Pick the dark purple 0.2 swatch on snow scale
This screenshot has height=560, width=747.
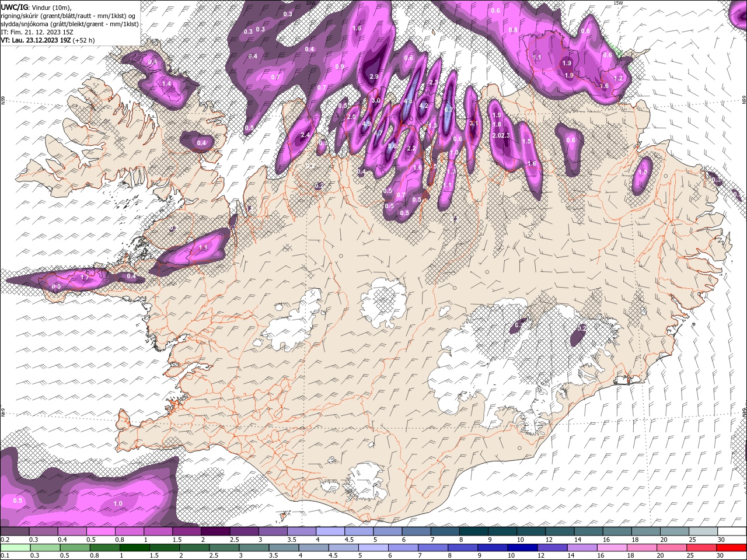[x=15, y=531]
